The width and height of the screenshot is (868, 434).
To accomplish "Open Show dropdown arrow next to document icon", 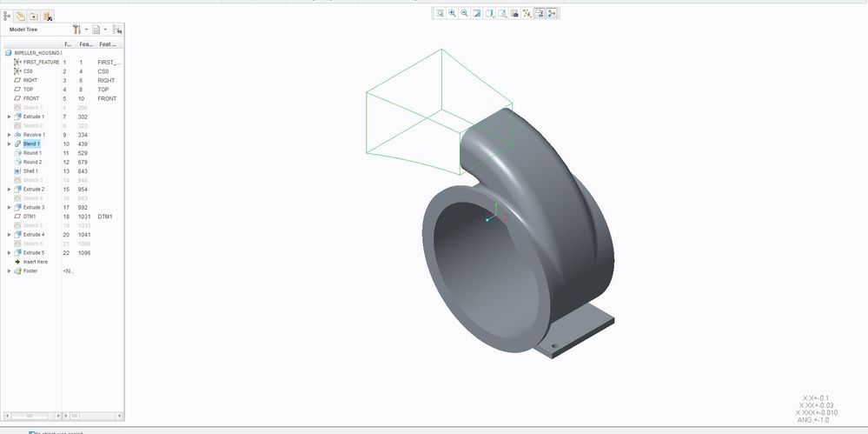I will [x=105, y=30].
